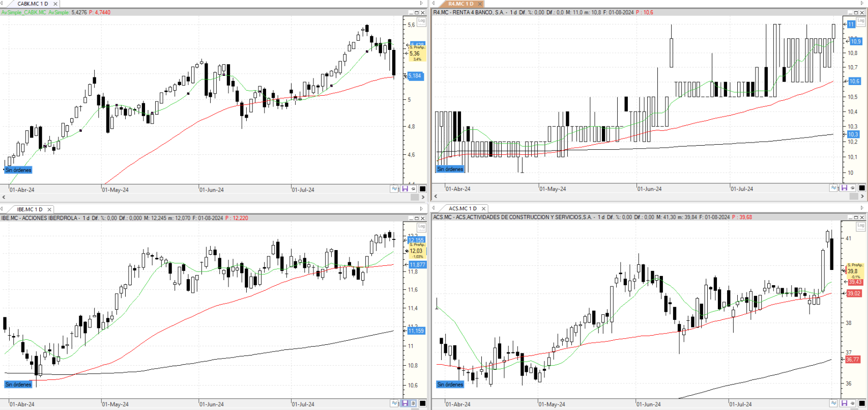Open black color swatch in ACS.MC chart
The height and width of the screenshot is (410, 868).
click(x=862, y=403)
